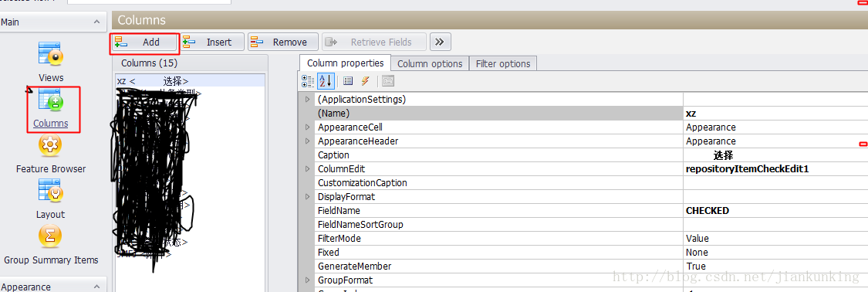Viewport: 868px width, 292px height.
Task: Switch to the Column options tab
Action: pos(430,63)
